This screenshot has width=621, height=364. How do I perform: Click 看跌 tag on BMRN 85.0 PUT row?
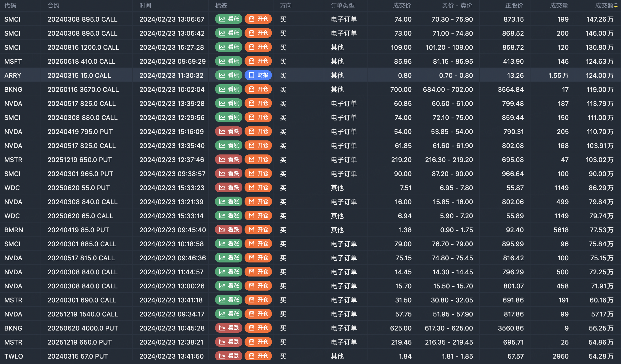click(x=229, y=230)
